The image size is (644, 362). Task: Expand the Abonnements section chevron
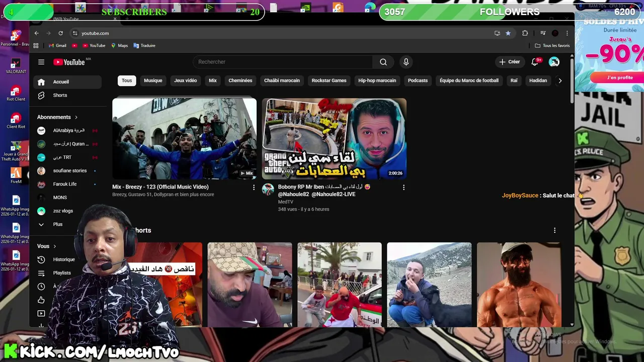(x=76, y=117)
